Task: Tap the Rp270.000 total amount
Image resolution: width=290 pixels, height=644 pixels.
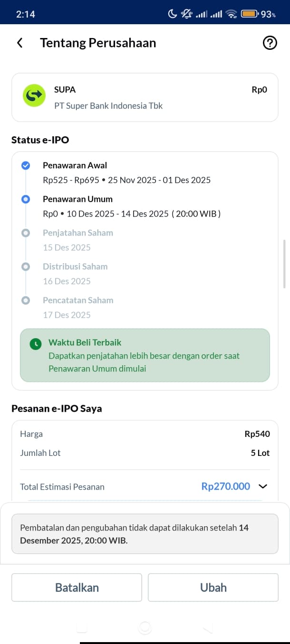Action: coord(226,486)
